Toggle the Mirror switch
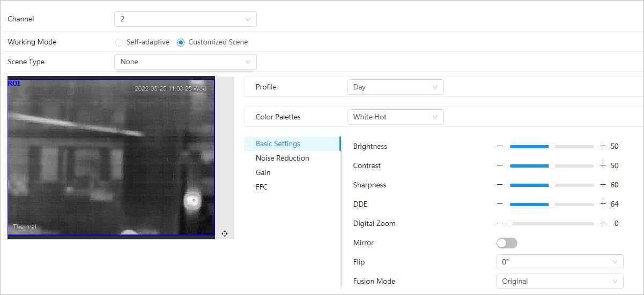This screenshot has width=644, height=295. point(507,243)
